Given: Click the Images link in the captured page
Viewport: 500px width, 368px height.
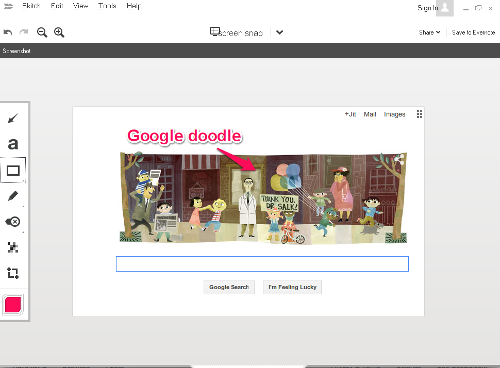Looking at the screenshot, I should coord(394,114).
